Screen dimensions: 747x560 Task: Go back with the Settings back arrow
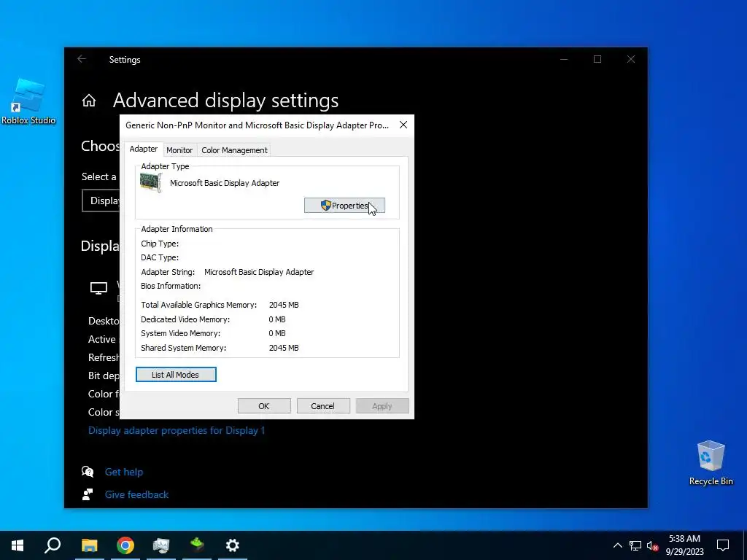[x=82, y=59]
